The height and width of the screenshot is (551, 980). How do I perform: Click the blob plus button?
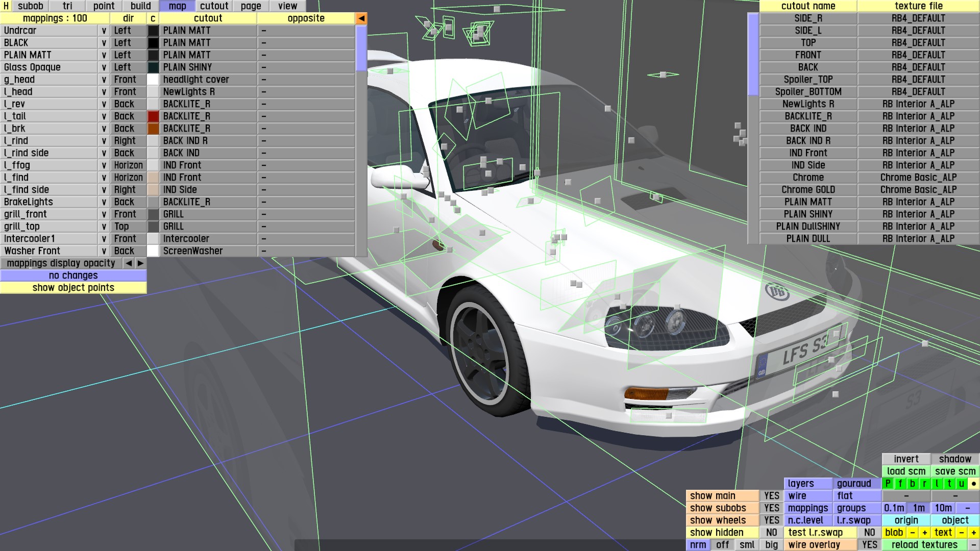click(x=924, y=533)
